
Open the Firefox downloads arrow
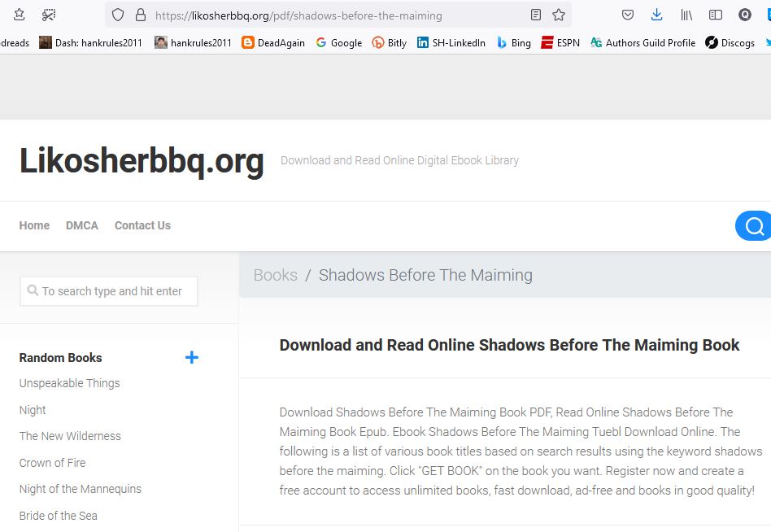tap(657, 15)
